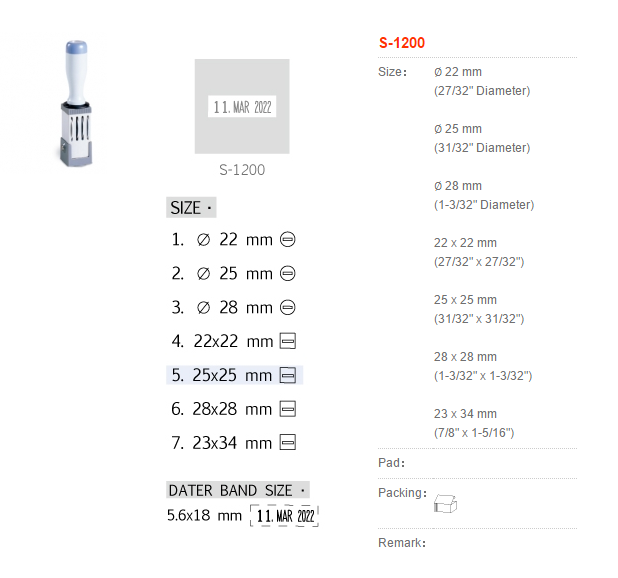618x578 pixels.
Task: Click the box packing icon
Action: point(445,504)
